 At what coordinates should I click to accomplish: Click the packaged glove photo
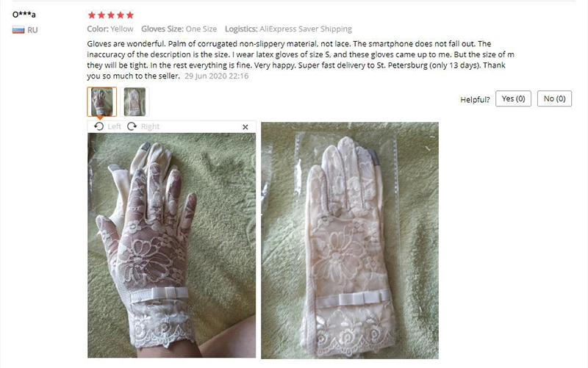click(350, 241)
